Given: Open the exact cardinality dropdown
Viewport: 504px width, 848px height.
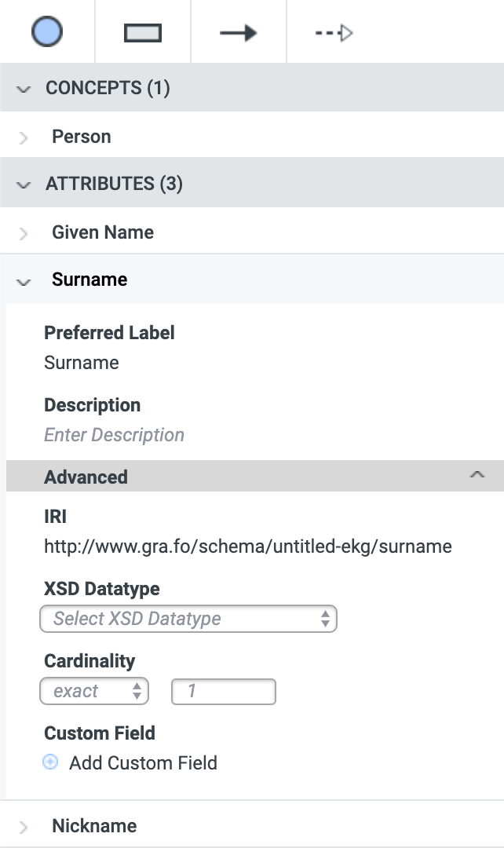Looking at the screenshot, I should (x=94, y=691).
